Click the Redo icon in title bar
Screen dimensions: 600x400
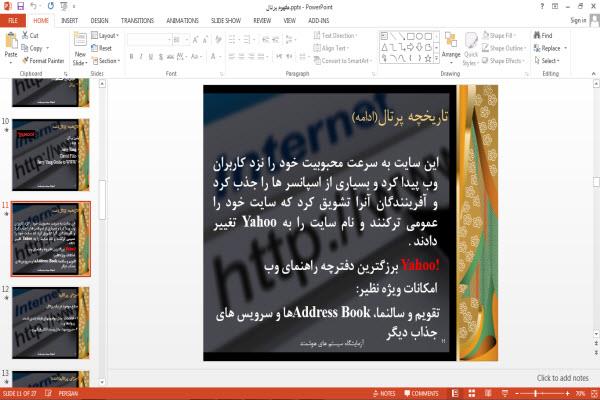tap(51, 6)
